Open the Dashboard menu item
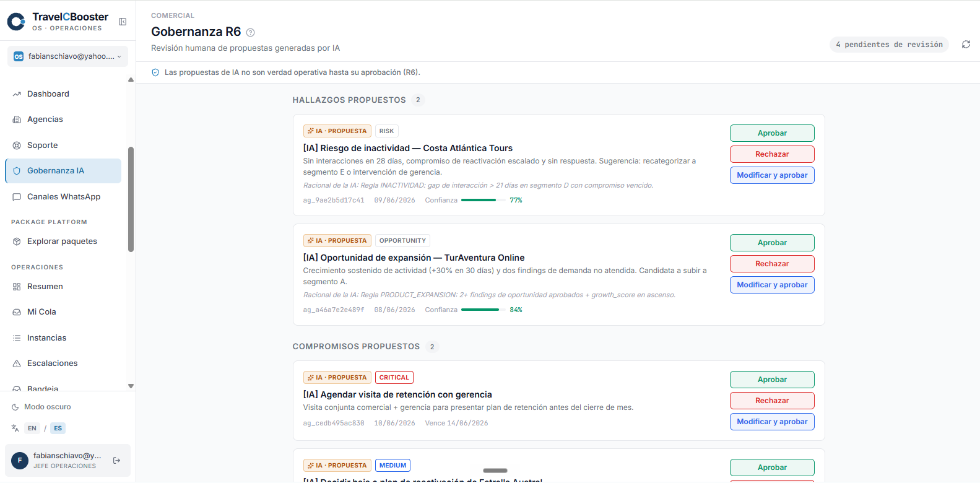The image size is (980, 483). pos(63,94)
